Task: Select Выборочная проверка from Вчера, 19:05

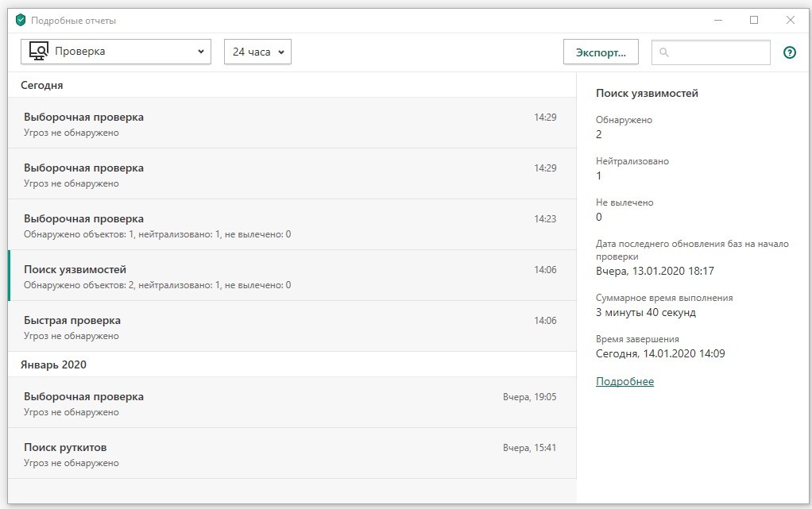Action: pos(292,403)
